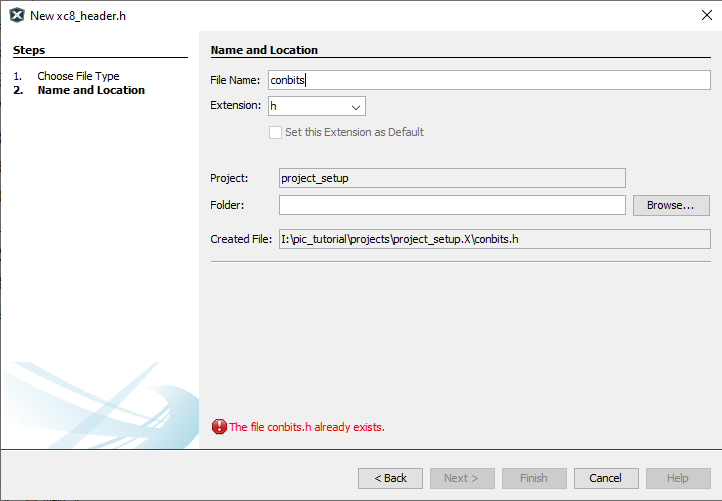Click the Next > button
Screen dimensions: 722x501
coord(462,478)
